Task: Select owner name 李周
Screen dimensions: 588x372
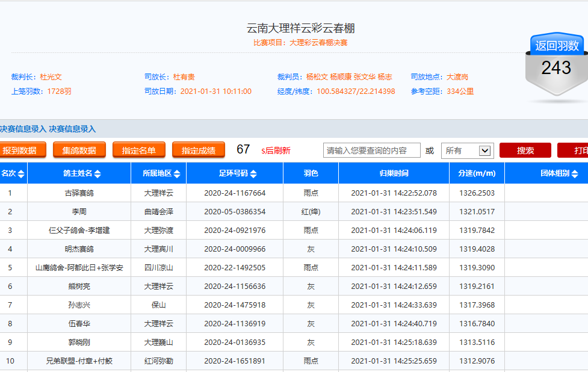Action: (x=79, y=212)
